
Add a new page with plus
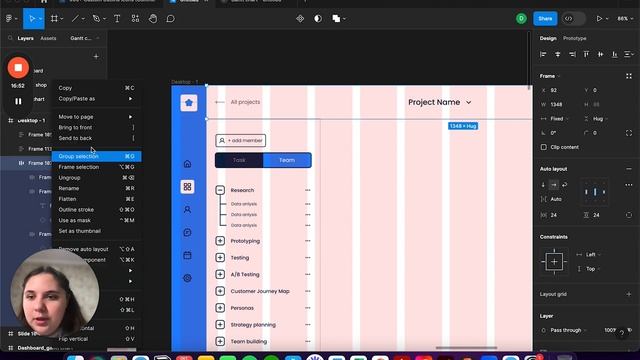[96, 56]
